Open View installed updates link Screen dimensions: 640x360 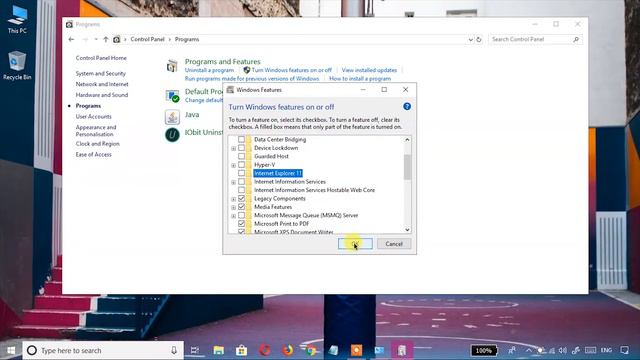(369, 70)
